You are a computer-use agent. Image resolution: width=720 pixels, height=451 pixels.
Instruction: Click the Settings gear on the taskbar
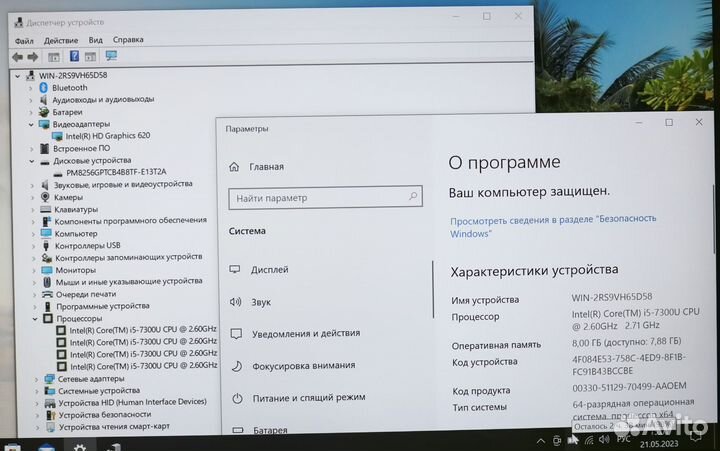tap(79, 446)
